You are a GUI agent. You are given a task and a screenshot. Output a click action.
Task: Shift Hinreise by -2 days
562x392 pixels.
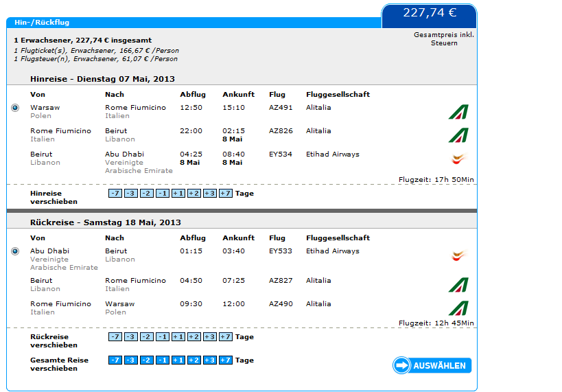pyautogui.click(x=147, y=194)
